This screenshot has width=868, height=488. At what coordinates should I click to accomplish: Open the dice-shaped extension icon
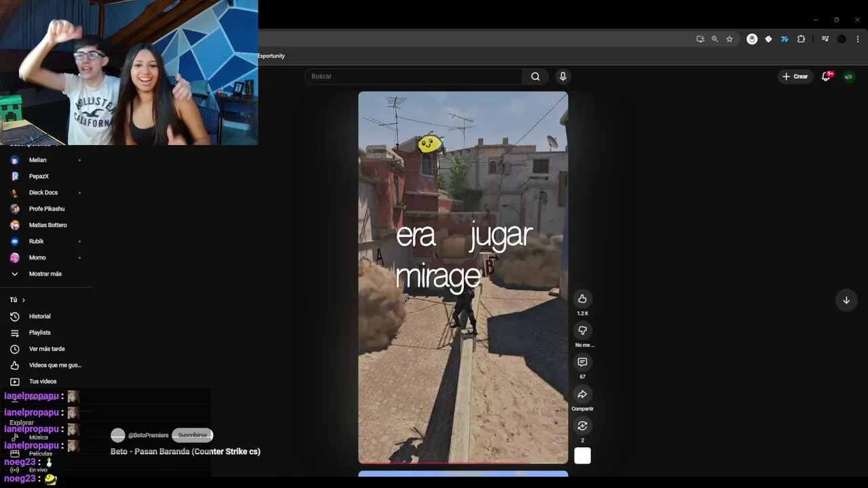768,39
